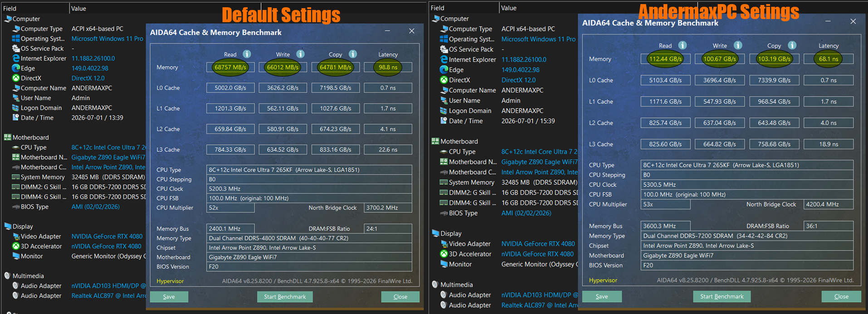Image resolution: width=868 pixels, height=314 pixels.
Task: Click the Date / Time icon in AndermaxPC Settings list
Action: point(444,121)
